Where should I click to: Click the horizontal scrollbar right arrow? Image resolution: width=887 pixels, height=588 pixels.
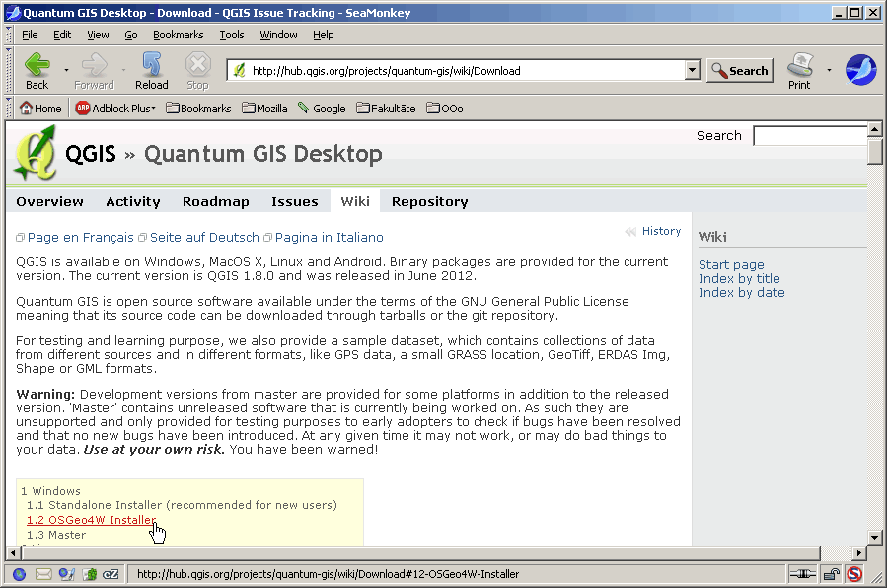point(859,552)
